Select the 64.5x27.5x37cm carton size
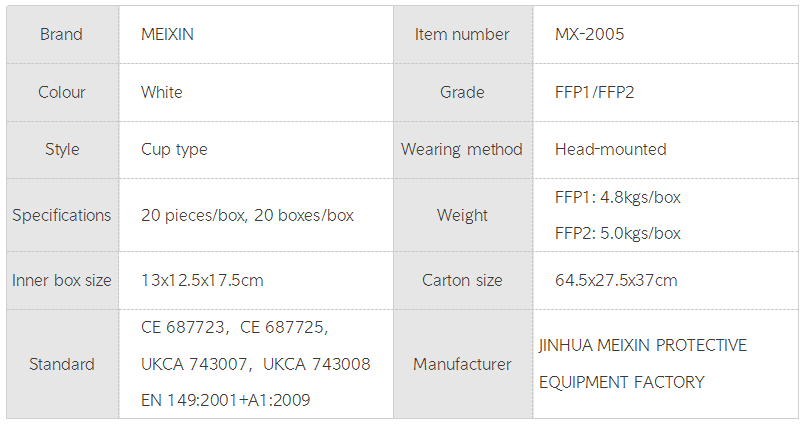The width and height of the screenshot is (809, 427). click(616, 280)
